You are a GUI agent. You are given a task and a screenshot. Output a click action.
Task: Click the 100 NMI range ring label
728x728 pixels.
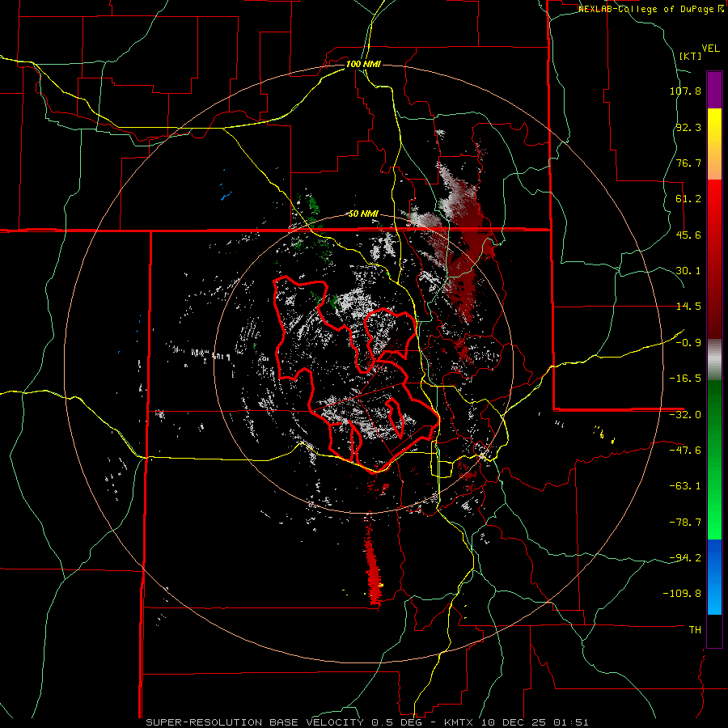pos(363,64)
